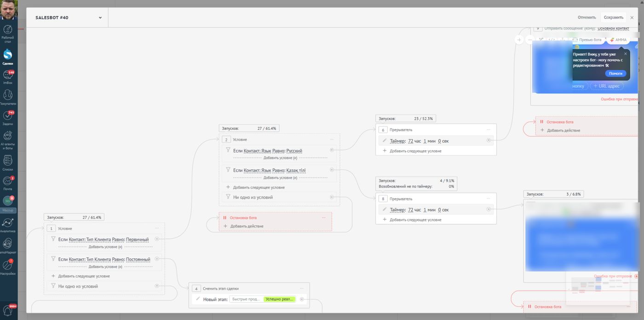This screenshot has width=644, height=320.
Task: Open the ImBox chats icon
Action: click(8, 77)
